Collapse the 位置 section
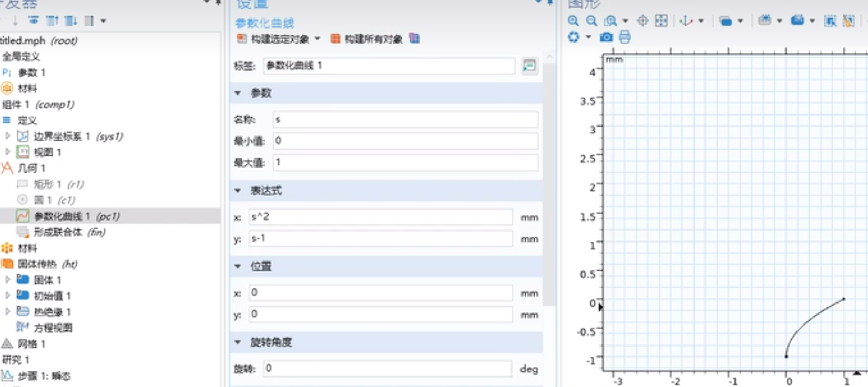This screenshot has height=387, width=868. 238,266
